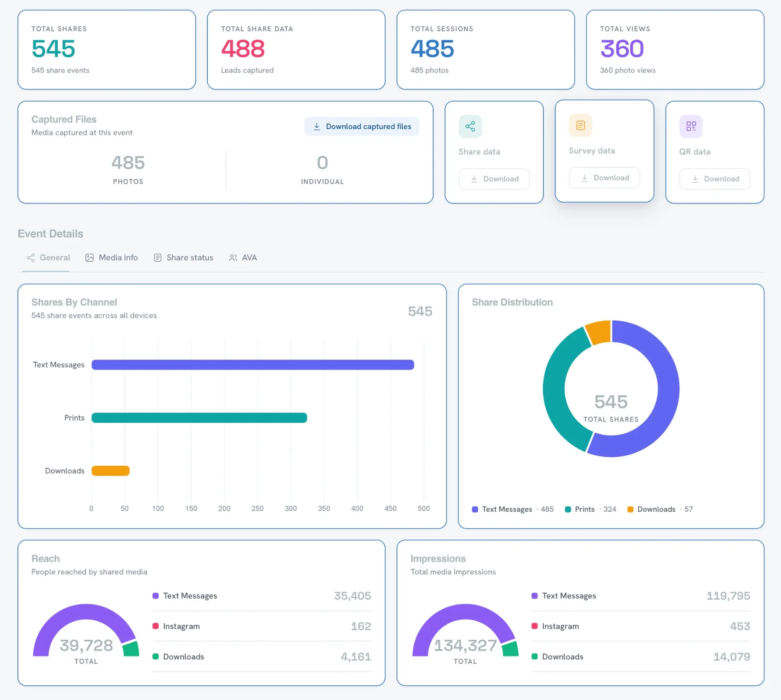
Task: Switch to the AVA tab
Action: pyautogui.click(x=243, y=258)
